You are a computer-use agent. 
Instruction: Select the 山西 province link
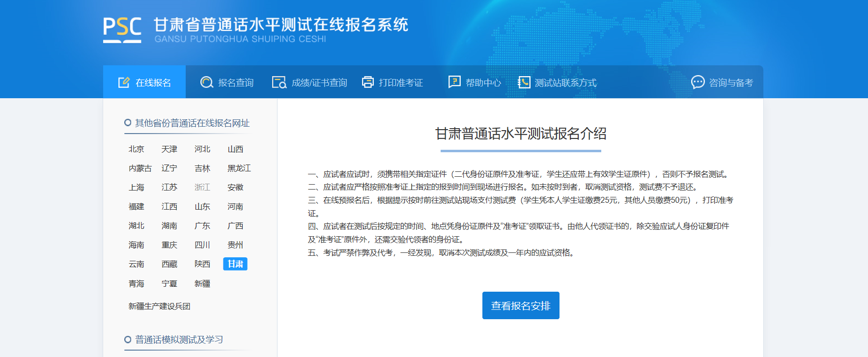[235, 149]
